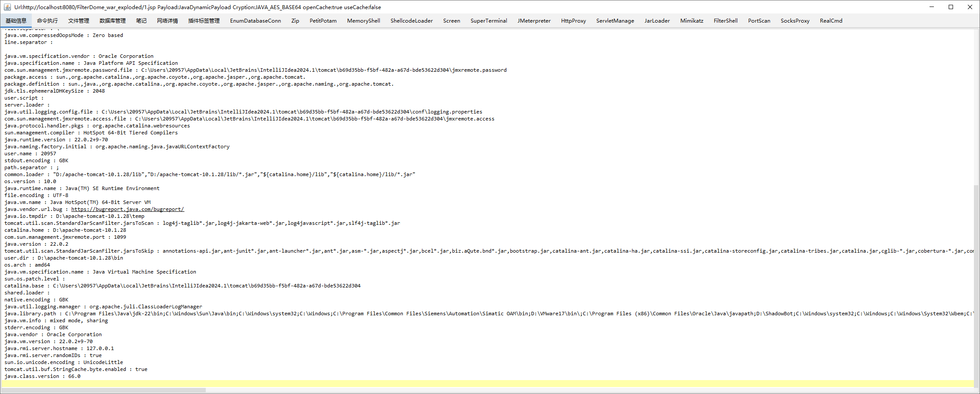Screen dimensions: 980x394
Task: Go to the 网络详情 tab
Action: 167,21
